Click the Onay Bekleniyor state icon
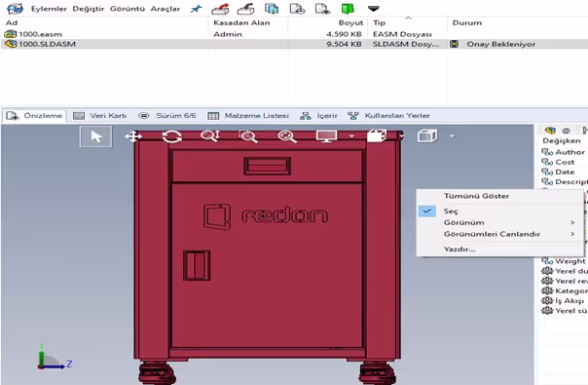The height and width of the screenshot is (385, 588). tap(454, 44)
